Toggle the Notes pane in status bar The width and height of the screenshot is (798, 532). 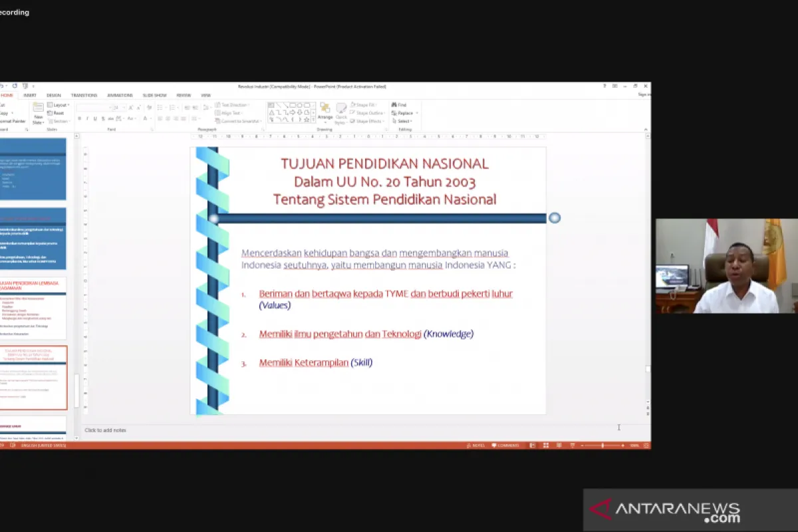pyautogui.click(x=475, y=446)
